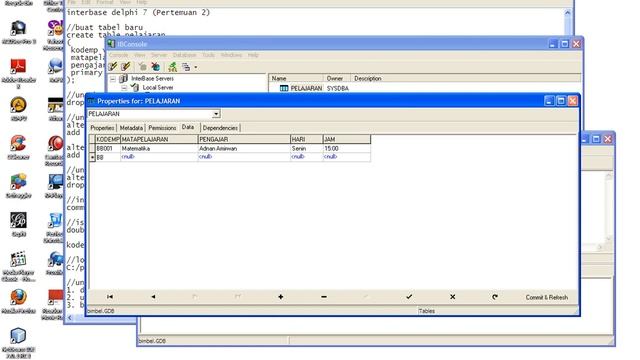The width and height of the screenshot is (640, 360).
Task: Click the KODEMP column header
Action: click(x=108, y=139)
